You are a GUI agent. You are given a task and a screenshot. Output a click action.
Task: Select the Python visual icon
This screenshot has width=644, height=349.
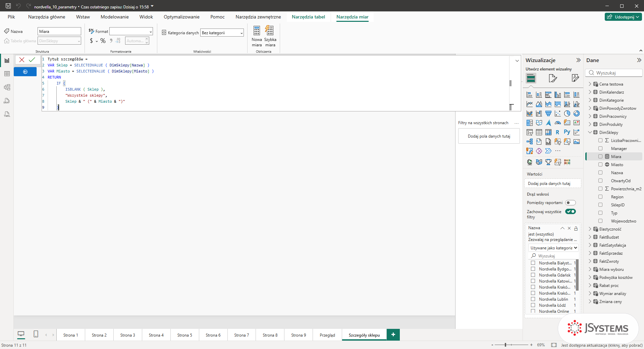(567, 132)
